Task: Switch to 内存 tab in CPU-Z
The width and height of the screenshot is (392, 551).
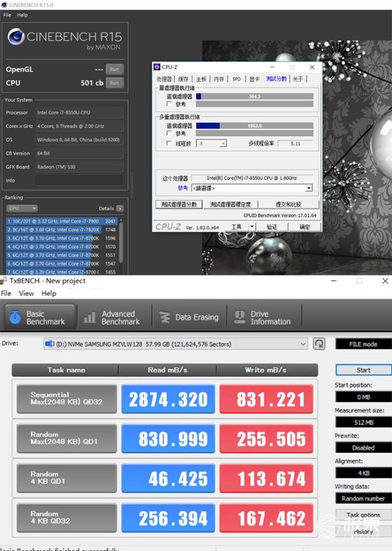Action: point(219,79)
